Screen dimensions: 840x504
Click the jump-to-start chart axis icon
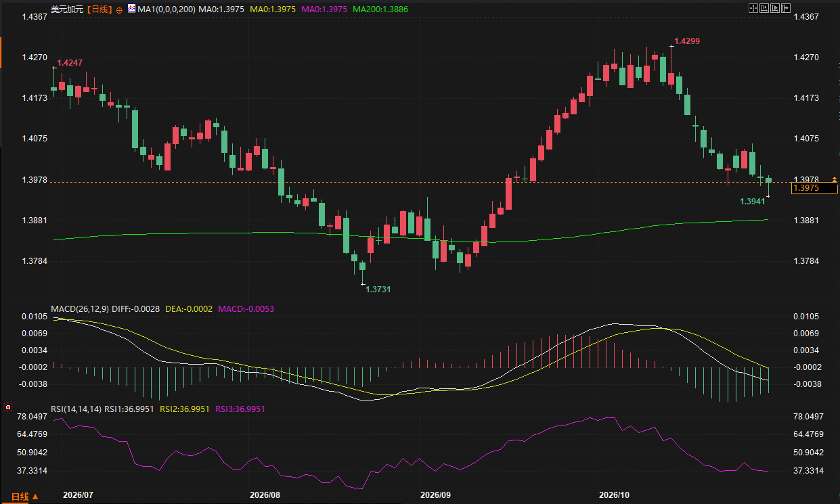764,8
